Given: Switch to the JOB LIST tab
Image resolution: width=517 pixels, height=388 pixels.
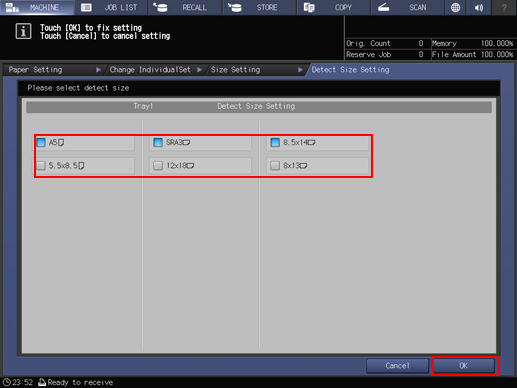Looking at the screenshot, I should (x=111, y=7).
